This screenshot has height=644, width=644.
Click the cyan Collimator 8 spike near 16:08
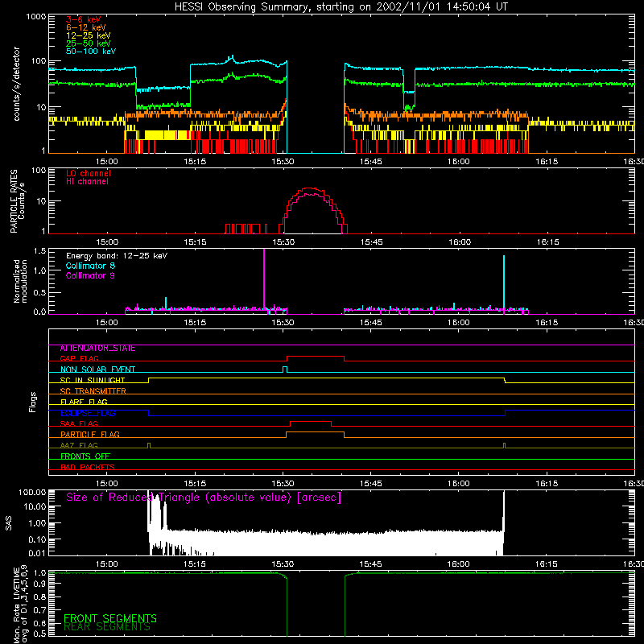[504, 283]
